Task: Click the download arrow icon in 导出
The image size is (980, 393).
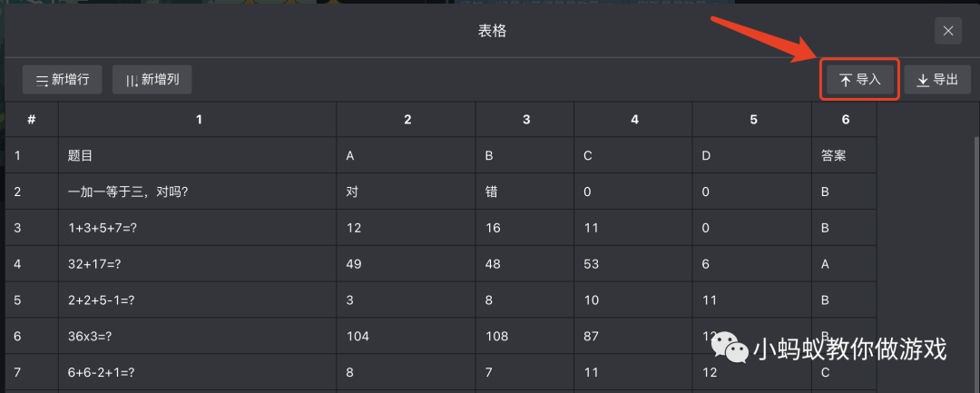Action: pos(923,80)
